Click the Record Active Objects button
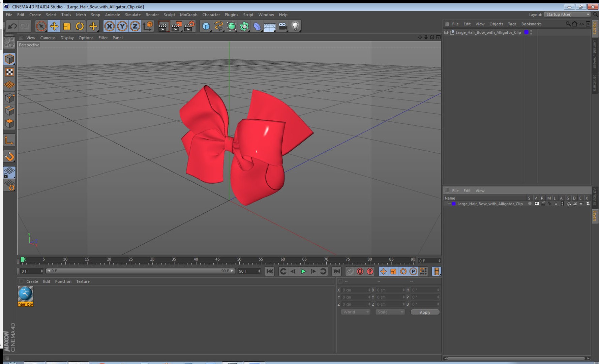The height and width of the screenshot is (364, 599). (x=350, y=271)
